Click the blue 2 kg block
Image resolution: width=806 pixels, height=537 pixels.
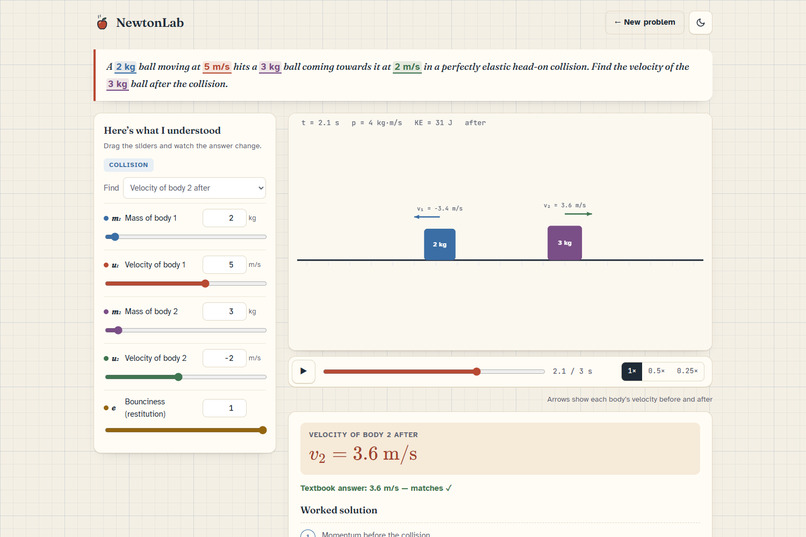(439, 244)
